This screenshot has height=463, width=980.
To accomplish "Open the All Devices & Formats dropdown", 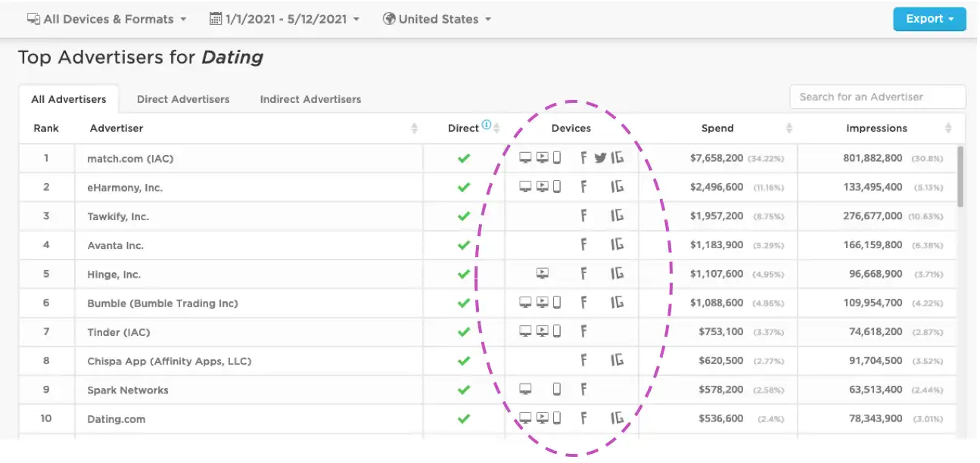I will [107, 19].
